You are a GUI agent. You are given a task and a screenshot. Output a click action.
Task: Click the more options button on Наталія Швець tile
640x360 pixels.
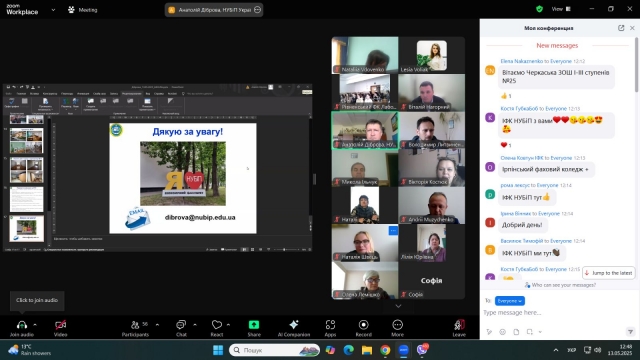(x=393, y=231)
